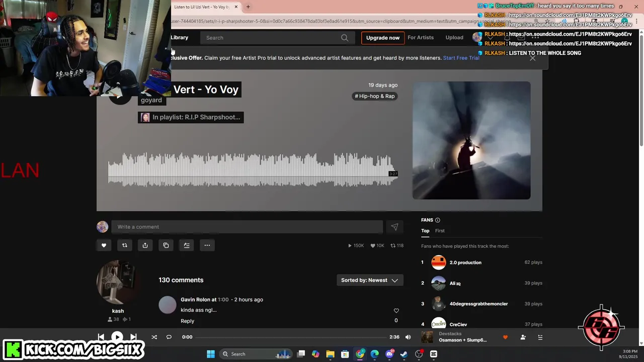Click the 118 reposts count
Image resolution: width=644 pixels, height=362 pixels.
[x=397, y=246]
